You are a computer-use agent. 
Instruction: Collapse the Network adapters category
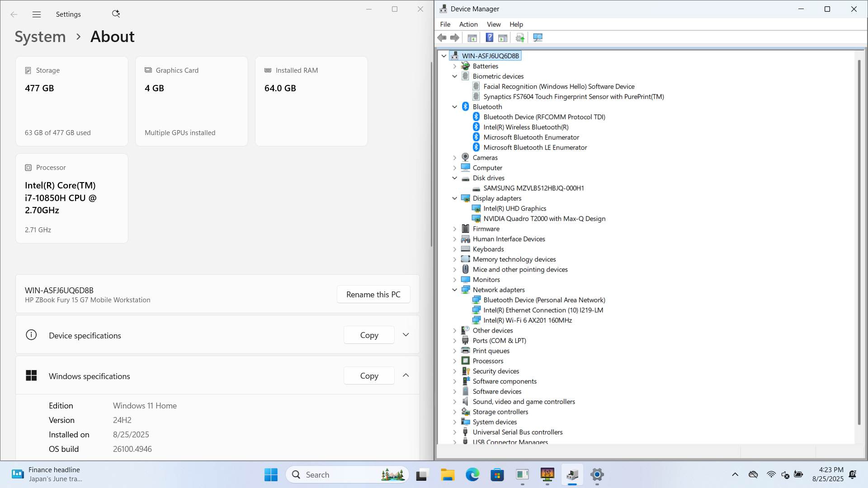point(455,290)
